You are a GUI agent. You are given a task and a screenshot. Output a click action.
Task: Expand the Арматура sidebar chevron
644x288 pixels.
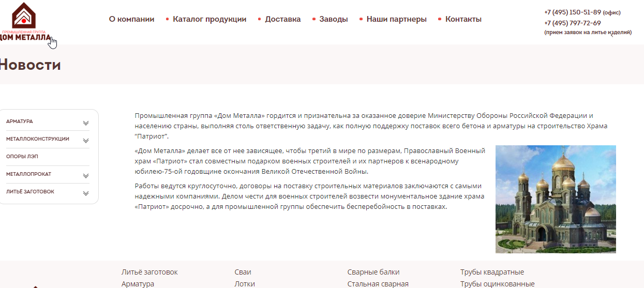[x=86, y=123]
